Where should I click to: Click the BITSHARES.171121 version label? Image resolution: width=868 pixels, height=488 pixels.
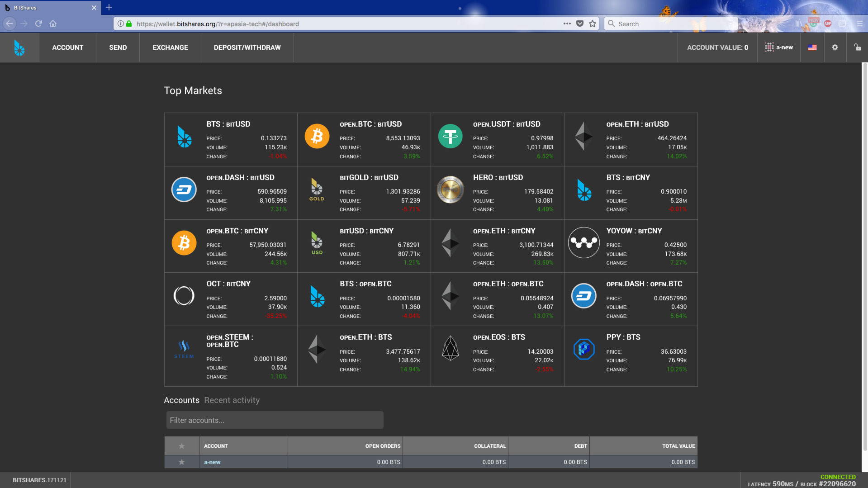click(39, 480)
